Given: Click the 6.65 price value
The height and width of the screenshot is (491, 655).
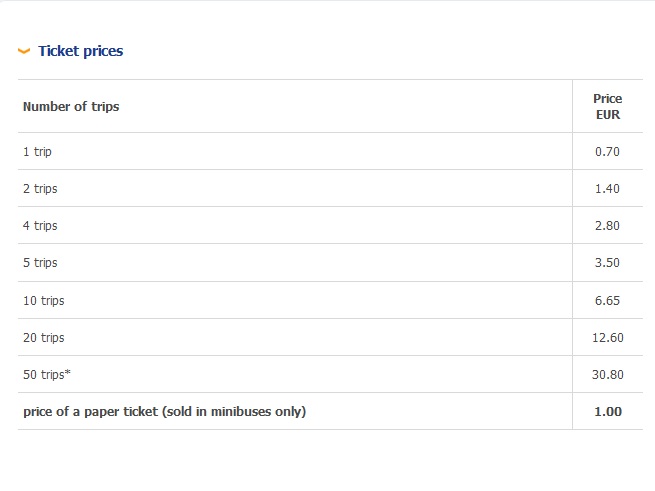Looking at the screenshot, I should coord(607,300).
